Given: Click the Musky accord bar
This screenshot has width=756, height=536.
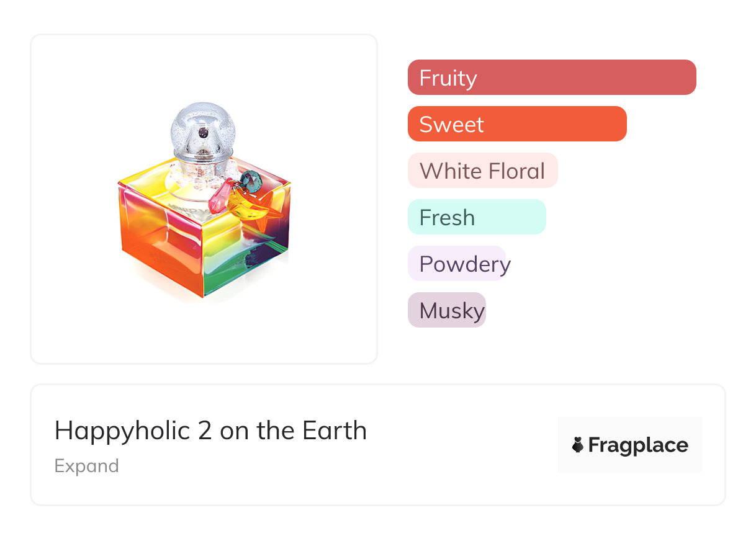Looking at the screenshot, I should (x=446, y=310).
